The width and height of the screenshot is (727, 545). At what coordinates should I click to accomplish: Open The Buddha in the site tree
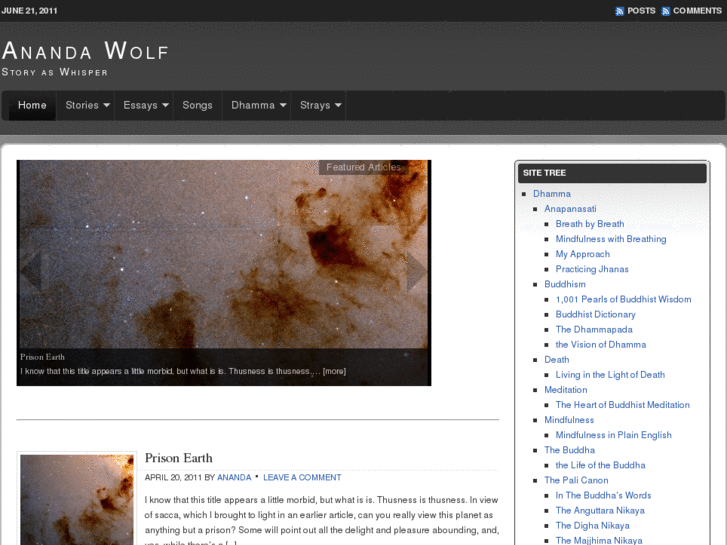[x=569, y=450]
